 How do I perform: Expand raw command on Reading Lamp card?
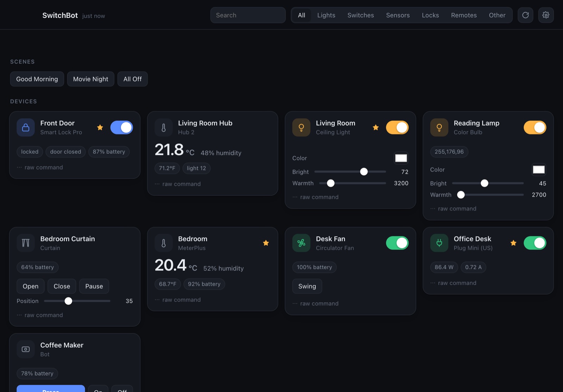(x=453, y=209)
